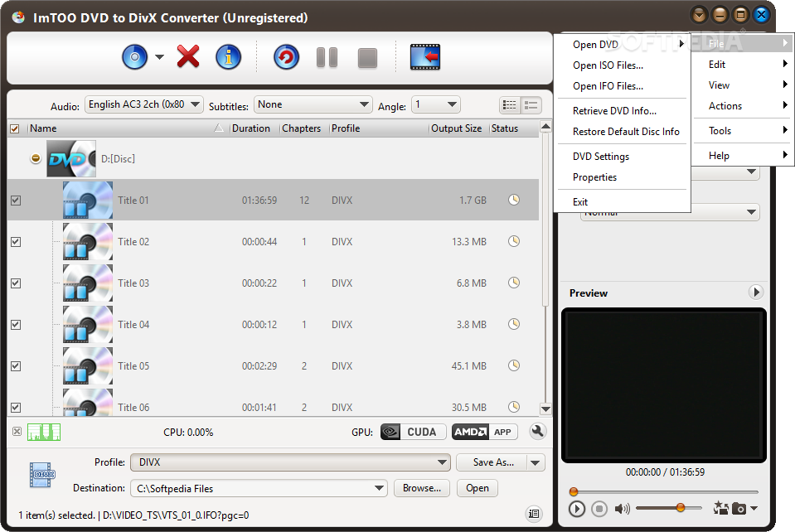Click the play button under the preview
This screenshot has height=532, width=795.
[x=576, y=508]
